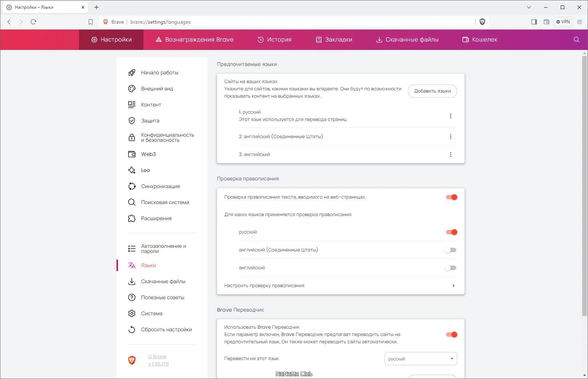Viewport: 588px width, 379px height.
Task: Open the О Brave link
Action: coord(157,357)
